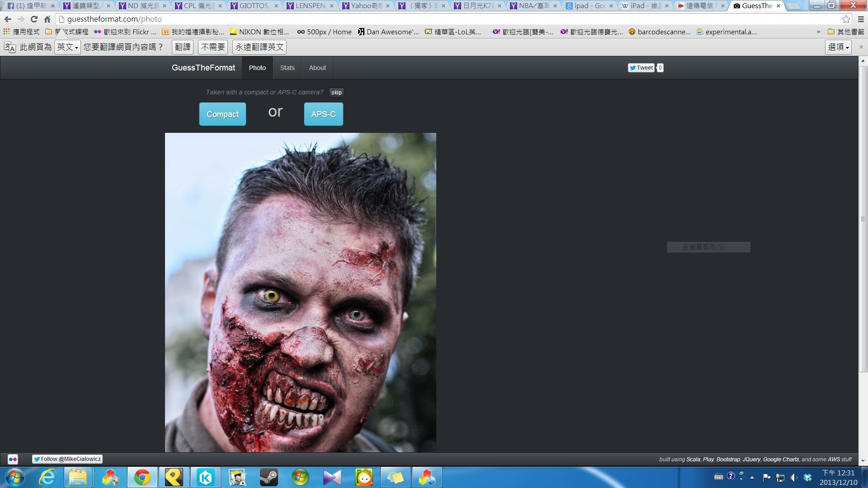Screen dimensions: 868x488
Task: Dismiss the translate bar with X
Action: point(861,47)
